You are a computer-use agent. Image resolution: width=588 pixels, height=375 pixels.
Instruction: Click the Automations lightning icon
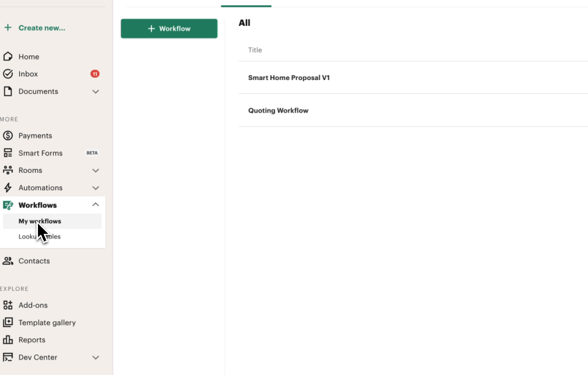[7, 187]
